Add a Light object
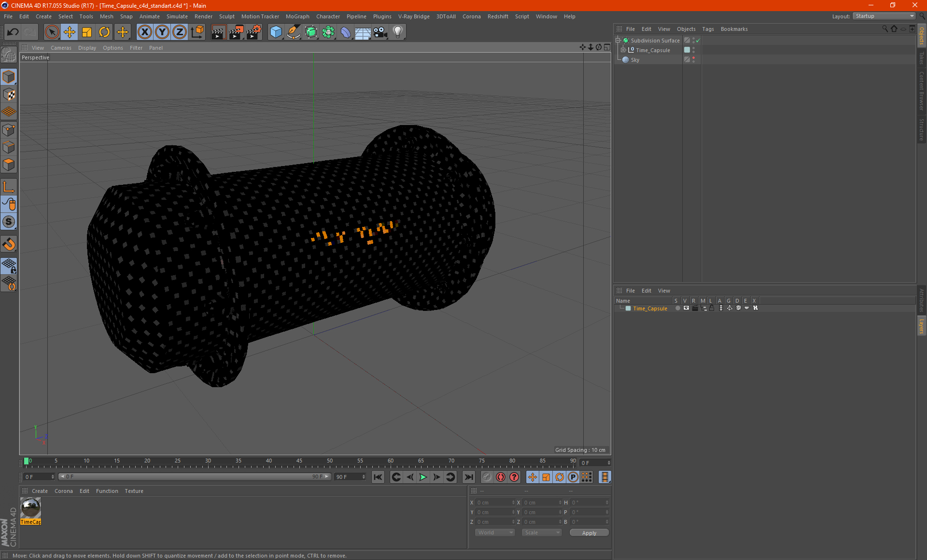The width and height of the screenshot is (927, 560). click(x=398, y=32)
